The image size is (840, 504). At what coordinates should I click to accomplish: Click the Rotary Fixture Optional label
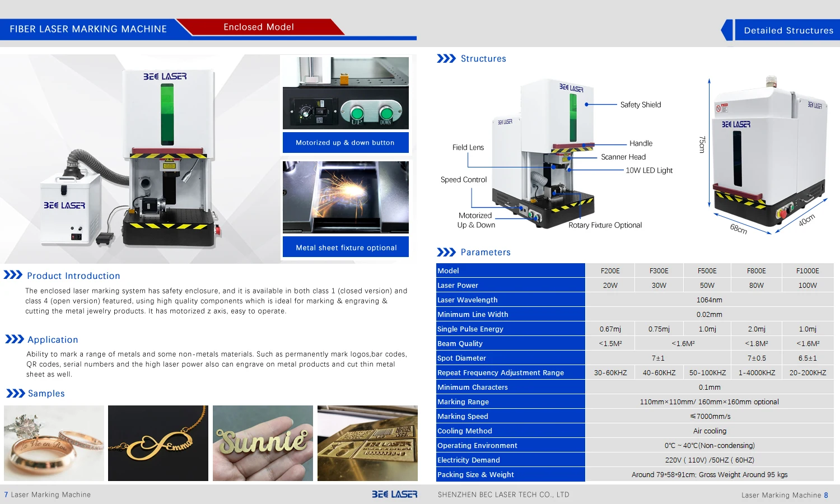coord(605,225)
